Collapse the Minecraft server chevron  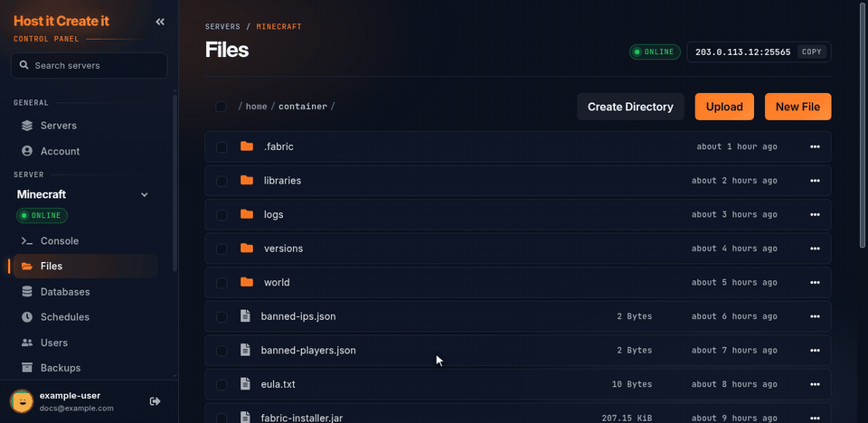(145, 195)
